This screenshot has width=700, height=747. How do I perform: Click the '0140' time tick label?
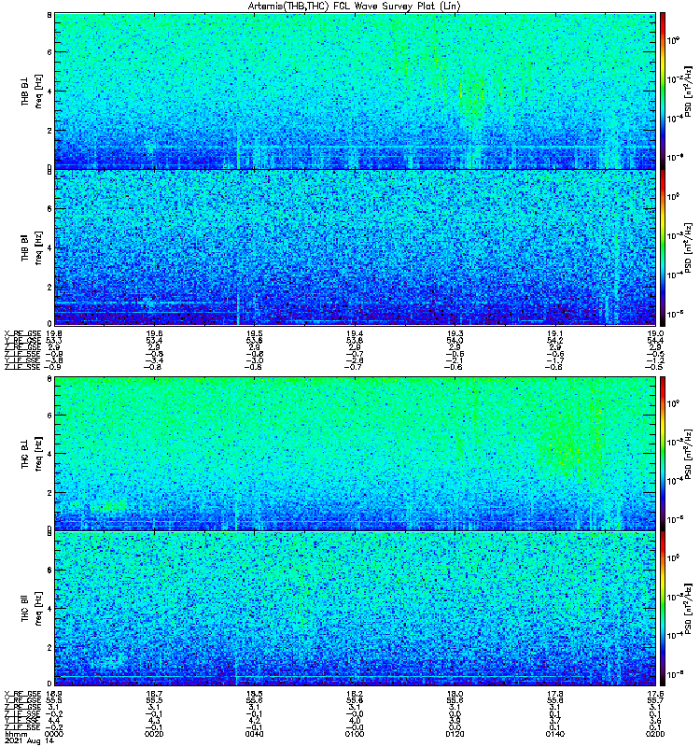click(x=555, y=734)
